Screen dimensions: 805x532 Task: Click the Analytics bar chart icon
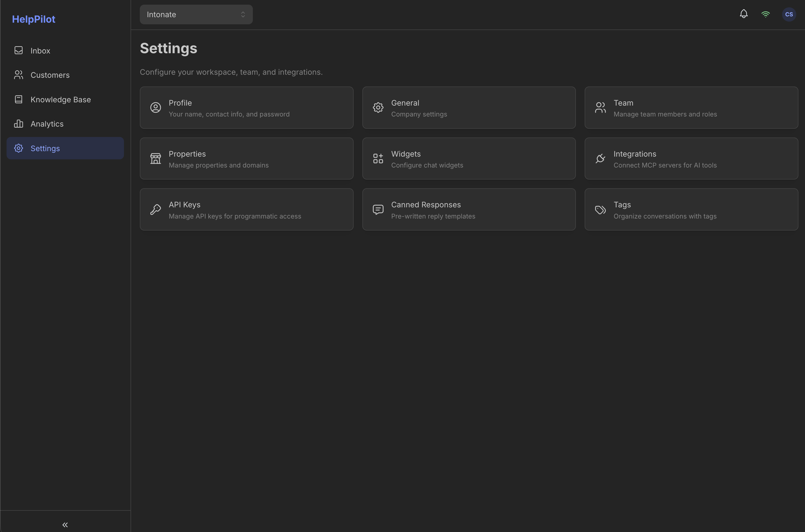click(19, 124)
